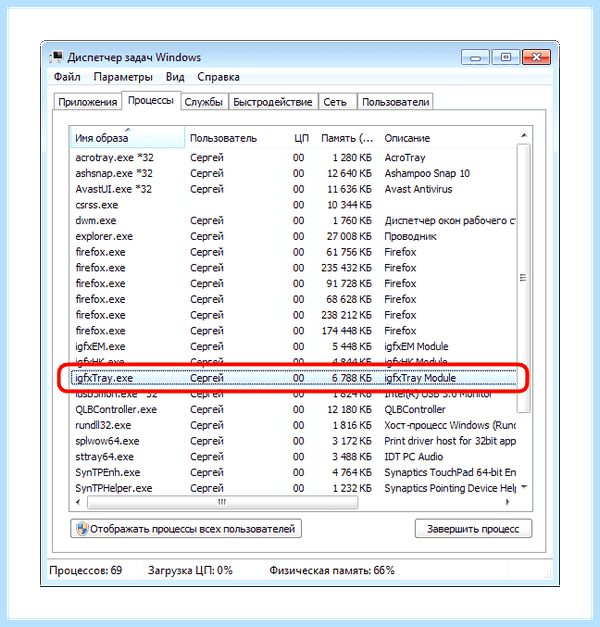Click the 12 180 КБ memory value

tap(349, 409)
